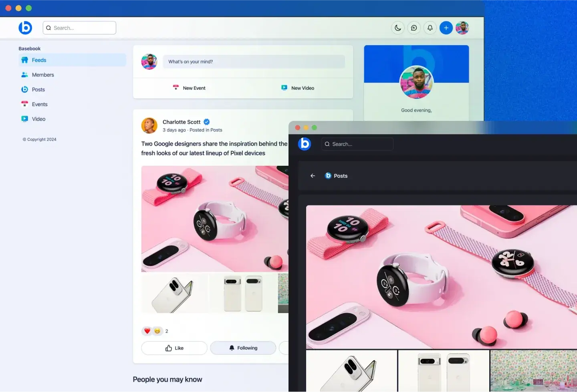Screen dimensions: 577x392
Task: Toggle dark mode with the moon icon
Action: click(398, 28)
